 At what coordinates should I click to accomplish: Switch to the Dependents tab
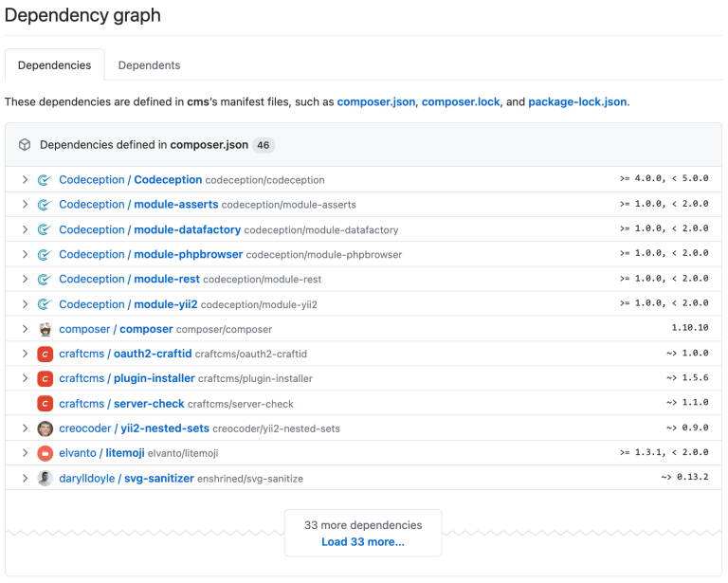point(149,65)
